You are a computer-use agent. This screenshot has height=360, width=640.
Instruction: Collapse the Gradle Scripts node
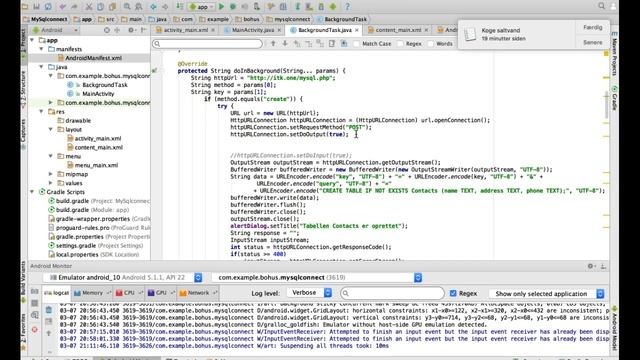point(32,192)
